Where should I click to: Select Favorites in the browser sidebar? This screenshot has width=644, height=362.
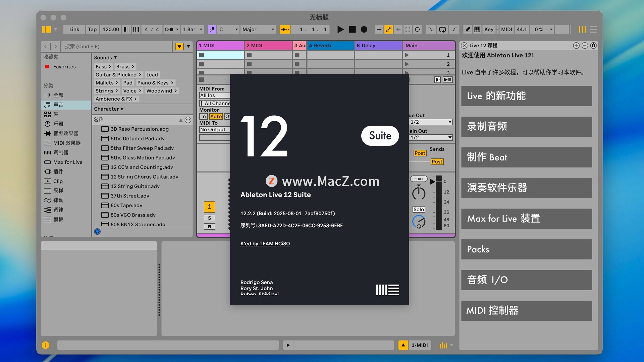(x=64, y=67)
